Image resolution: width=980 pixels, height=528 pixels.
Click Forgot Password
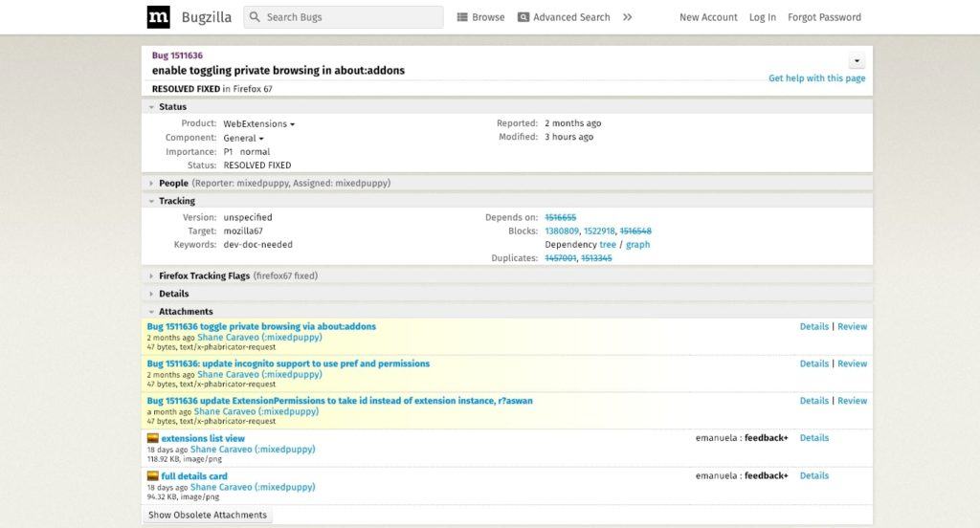824,17
